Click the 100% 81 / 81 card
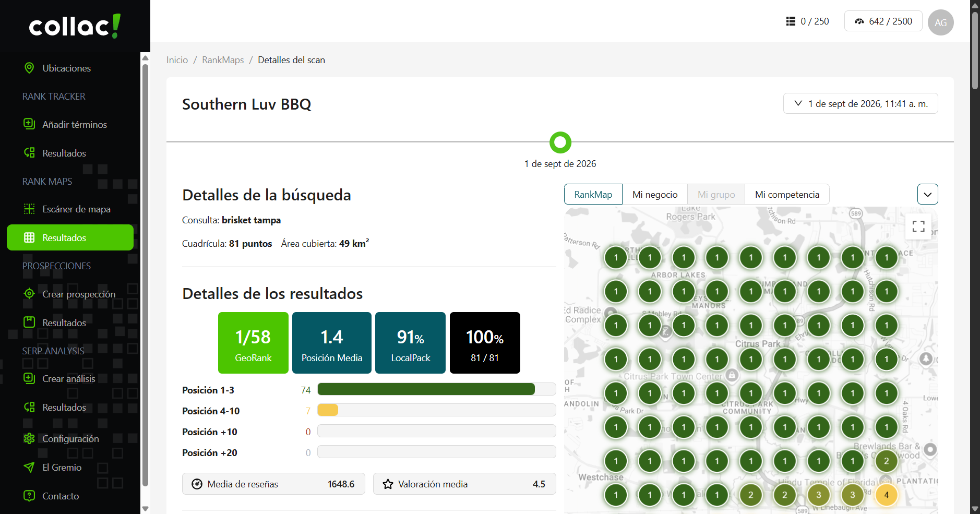This screenshot has height=514, width=980. click(485, 343)
